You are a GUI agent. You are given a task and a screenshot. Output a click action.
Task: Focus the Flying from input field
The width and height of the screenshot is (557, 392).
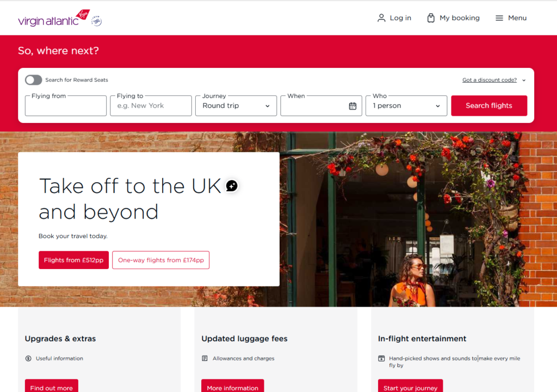point(66,105)
